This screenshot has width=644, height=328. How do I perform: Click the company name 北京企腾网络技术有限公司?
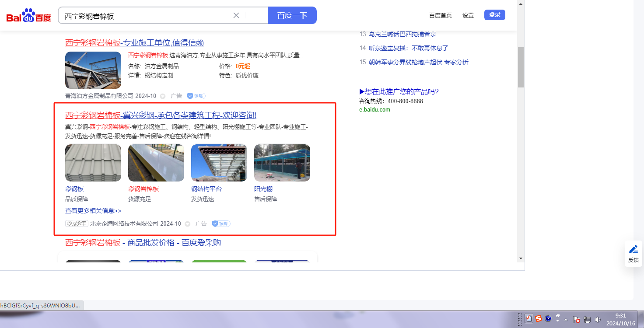pyautogui.click(x=124, y=223)
